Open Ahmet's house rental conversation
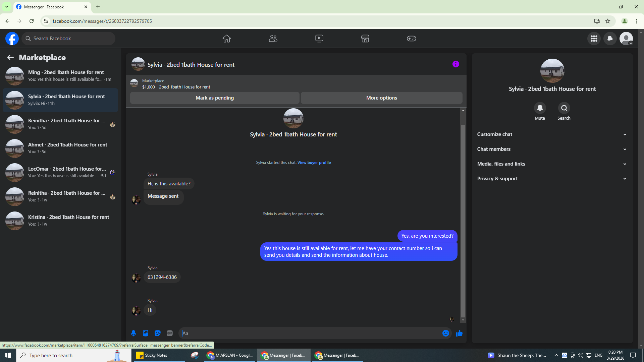Viewport: 644px width, 362px height. [x=60, y=148]
